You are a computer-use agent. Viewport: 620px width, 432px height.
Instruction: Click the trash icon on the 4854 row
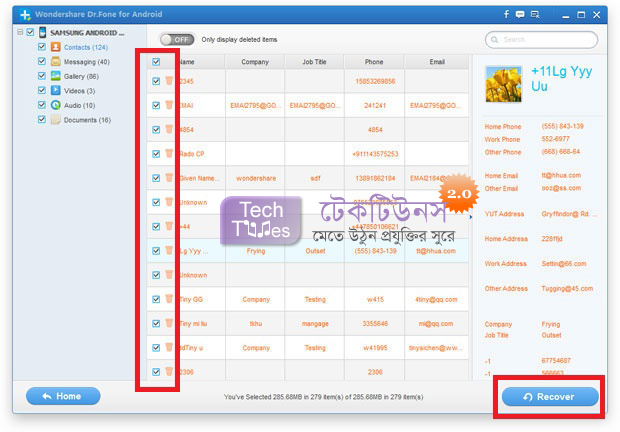[x=169, y=129]
